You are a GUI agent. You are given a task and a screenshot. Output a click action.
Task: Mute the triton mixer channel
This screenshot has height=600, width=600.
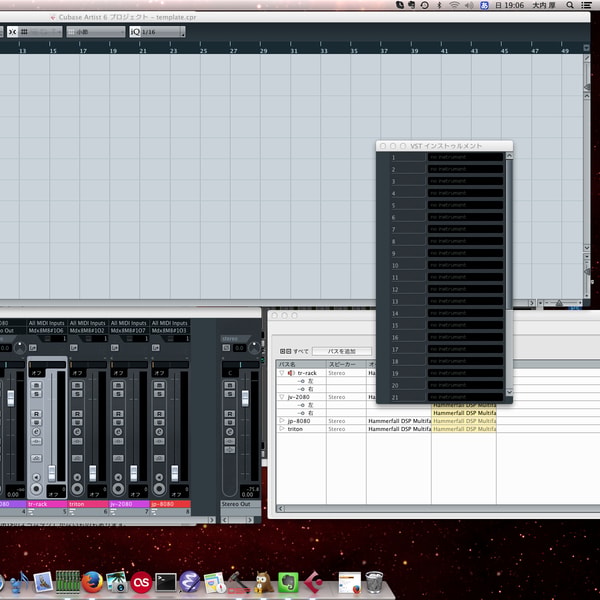[x=77, y=385]
